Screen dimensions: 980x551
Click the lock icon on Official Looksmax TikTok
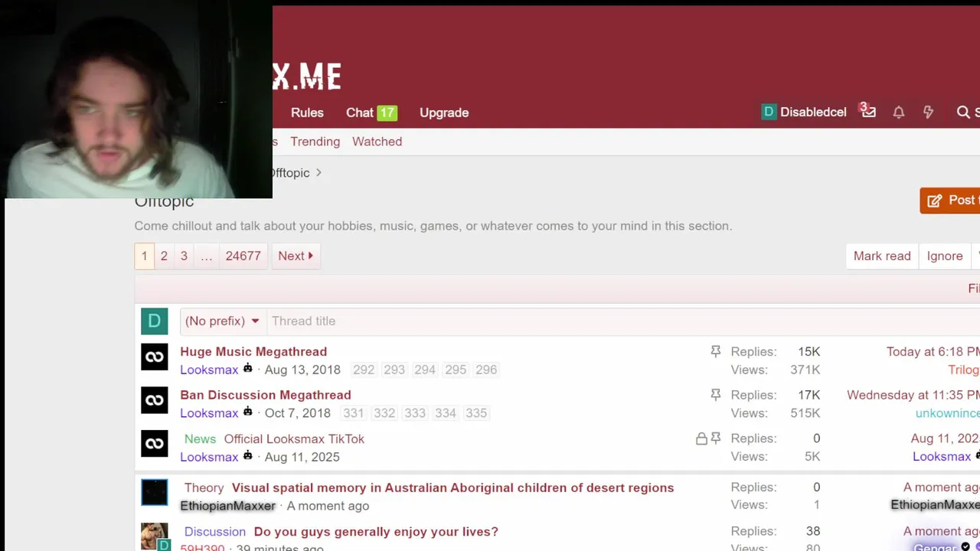pos(701,439)
